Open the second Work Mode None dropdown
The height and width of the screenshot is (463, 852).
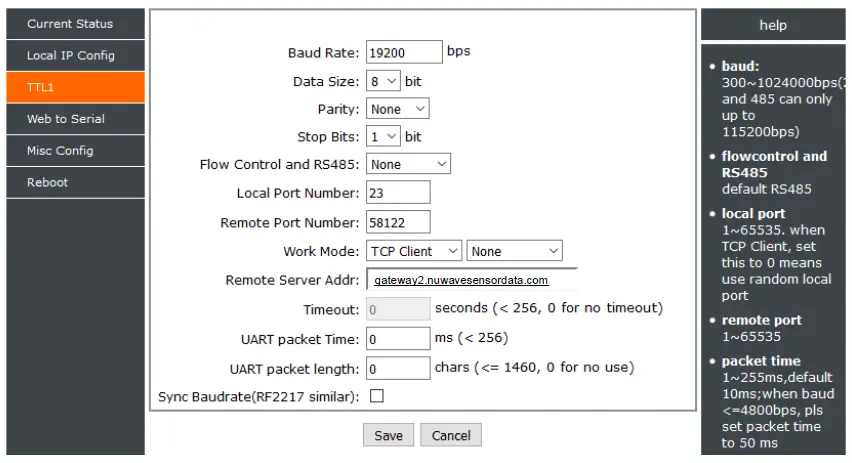(x=514, y=251)
